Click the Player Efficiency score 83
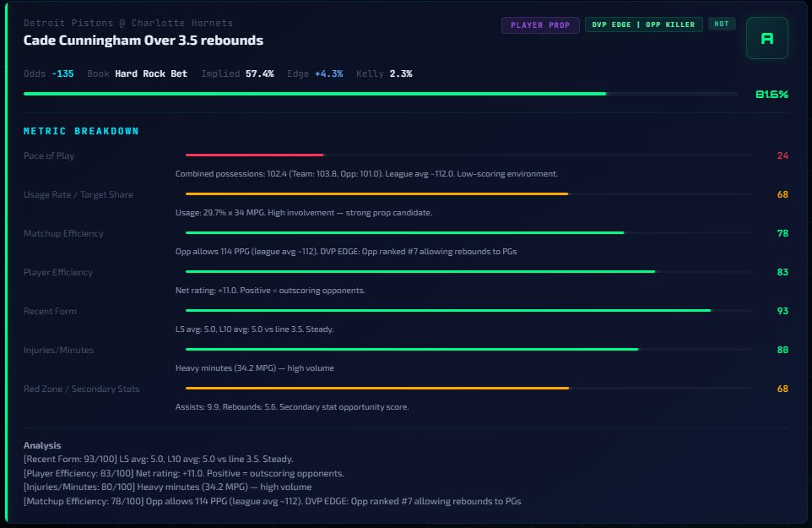The width and height of the screenshot is (812, 528). coord(782,272)
